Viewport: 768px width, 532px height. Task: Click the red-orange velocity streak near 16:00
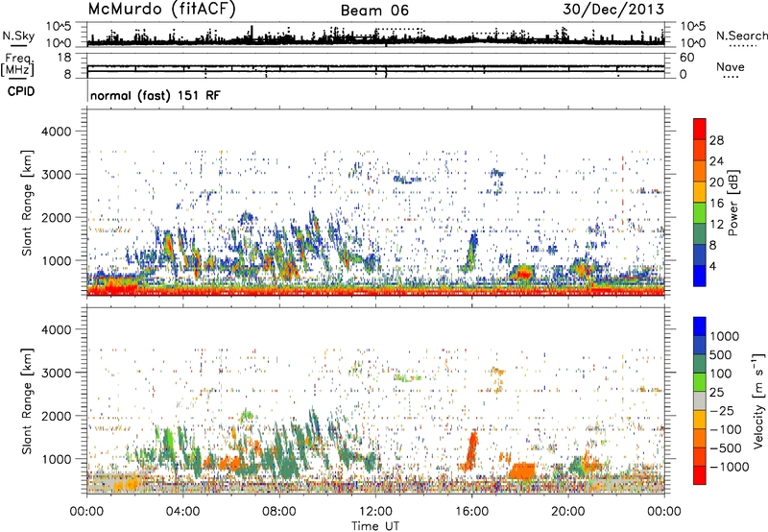[x=471, y=449]
